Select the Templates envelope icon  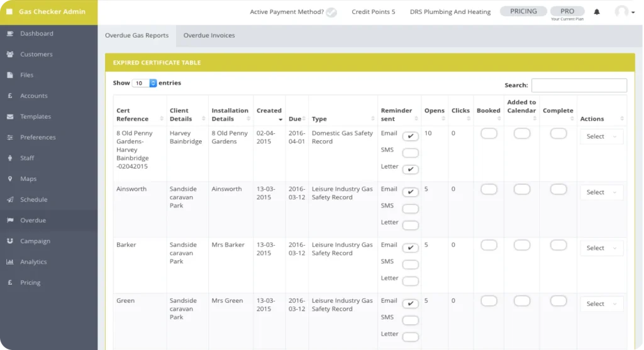point(10,117)
